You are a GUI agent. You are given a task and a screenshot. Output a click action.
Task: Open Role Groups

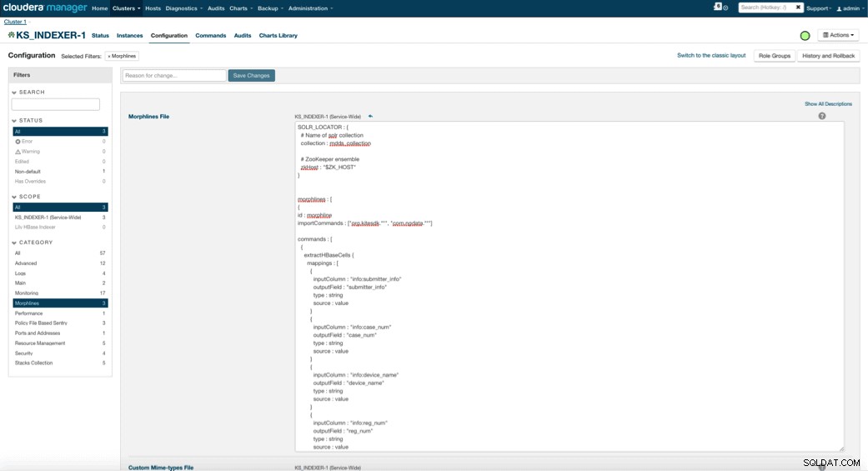coord(774,56)
